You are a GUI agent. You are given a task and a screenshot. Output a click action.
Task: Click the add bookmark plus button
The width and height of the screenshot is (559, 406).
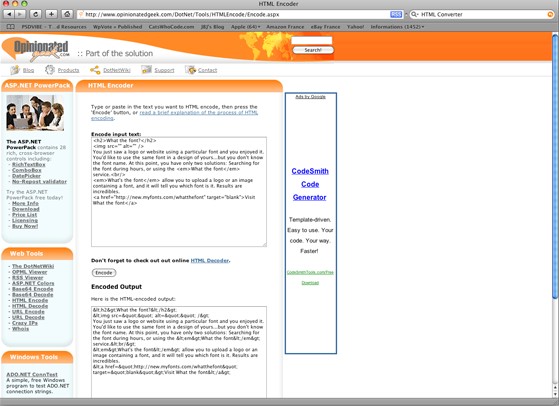click(51, 14)
